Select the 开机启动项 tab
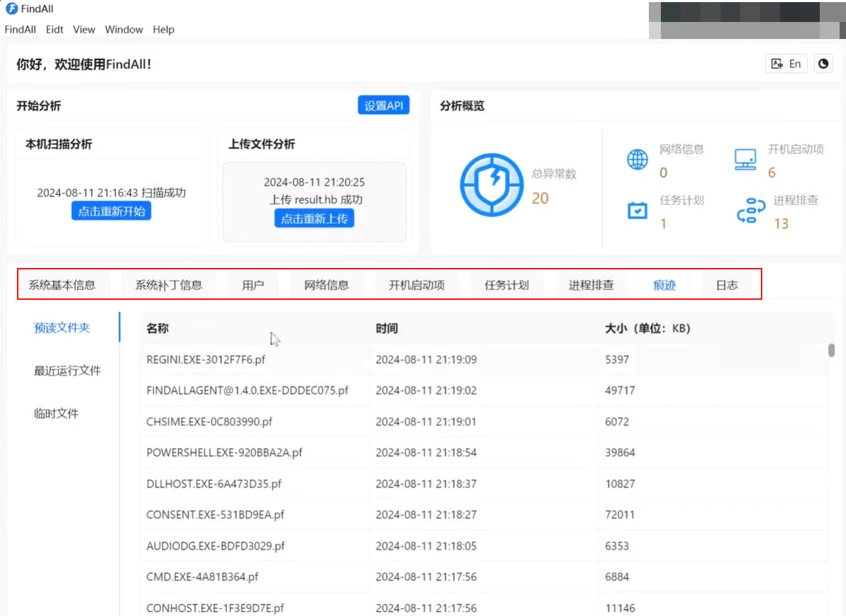The width and height of the screenshot is (846, 616). pos(416,285)
